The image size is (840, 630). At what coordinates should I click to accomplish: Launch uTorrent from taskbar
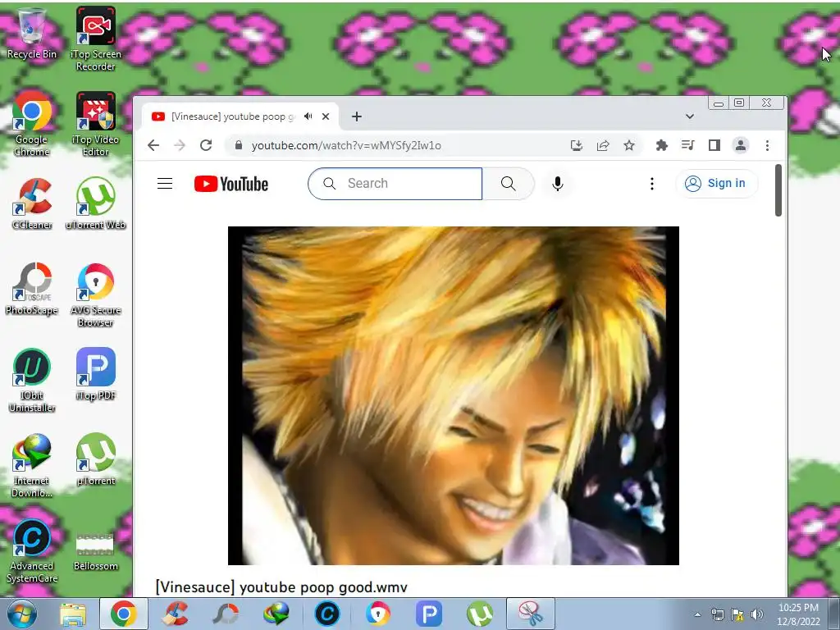click(x=480, y=614)
